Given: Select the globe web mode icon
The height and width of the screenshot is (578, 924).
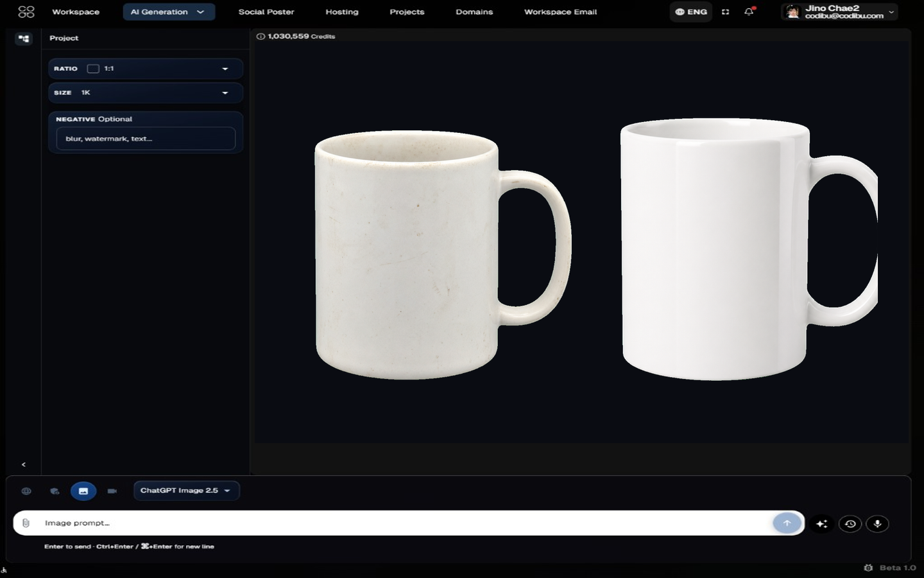Looking at the screenshot, I should (26, 491).
